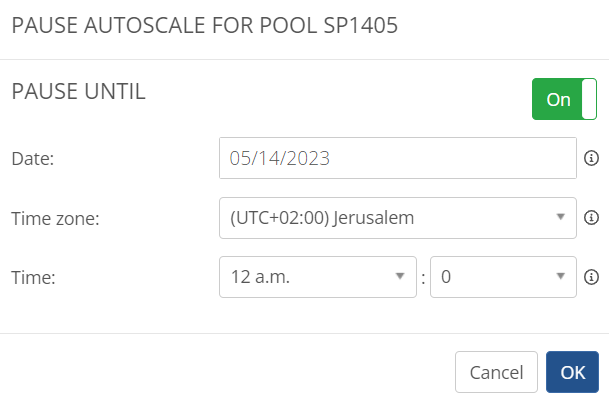Click the "Time zone:" label
Screen dimensions: 609x400
[55, 218]
